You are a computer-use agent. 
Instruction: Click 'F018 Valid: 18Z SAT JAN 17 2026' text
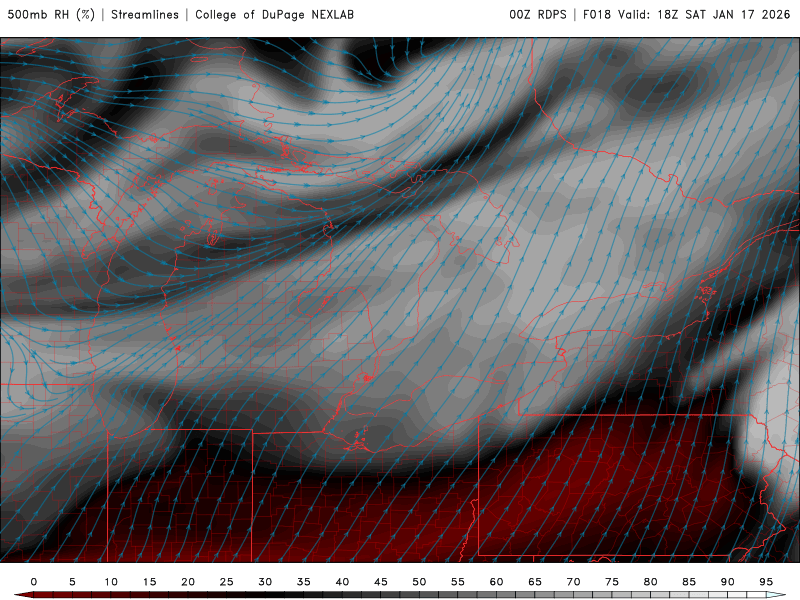[x=687, y=14]
